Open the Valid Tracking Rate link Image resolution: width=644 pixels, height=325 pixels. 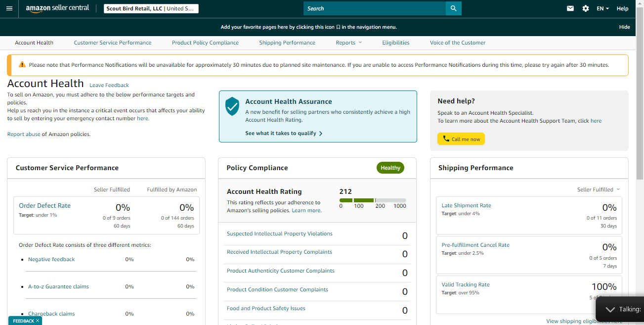pos(466,284)
